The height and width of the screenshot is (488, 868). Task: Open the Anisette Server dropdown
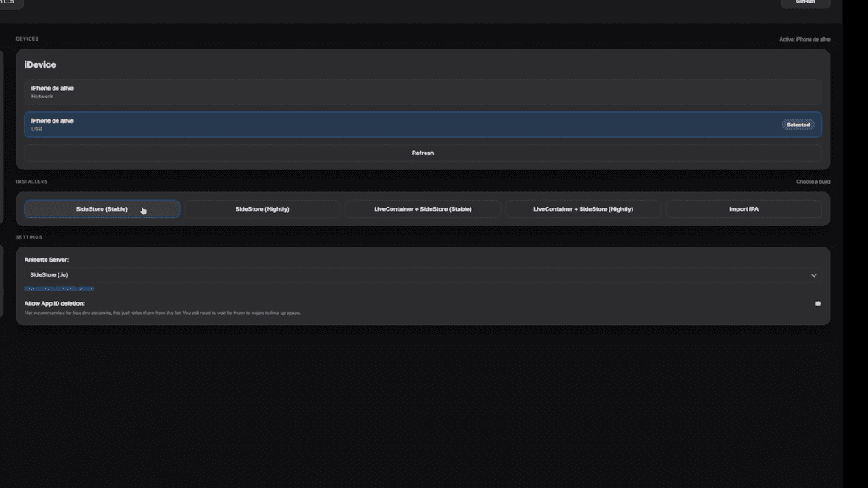pos(423,275)
